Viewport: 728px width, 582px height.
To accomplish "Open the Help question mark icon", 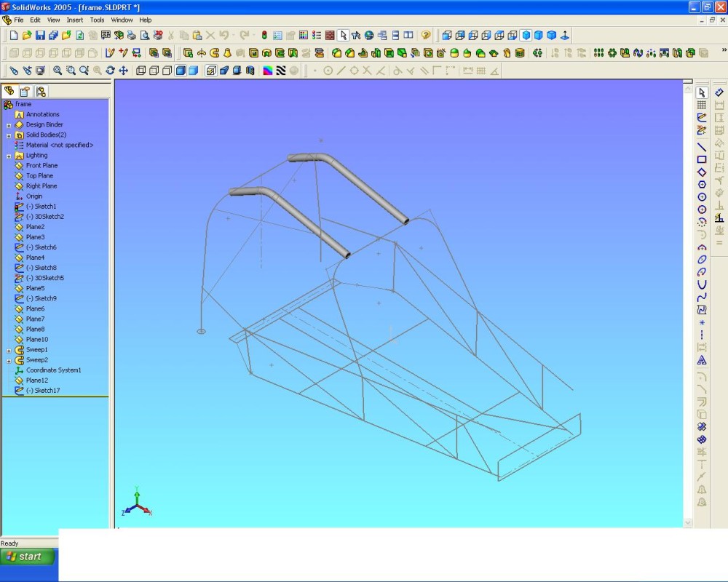I will [426, 35].
